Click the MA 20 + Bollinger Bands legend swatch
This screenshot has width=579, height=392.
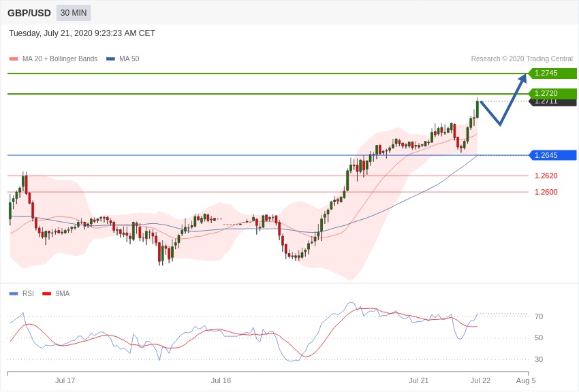point(14,59)
